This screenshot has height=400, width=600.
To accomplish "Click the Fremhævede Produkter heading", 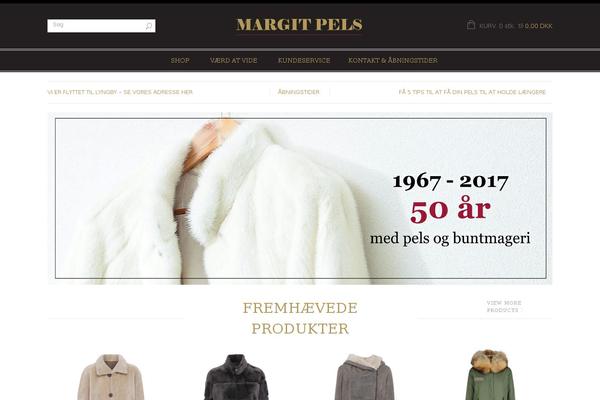I will (x=300, y=318).
